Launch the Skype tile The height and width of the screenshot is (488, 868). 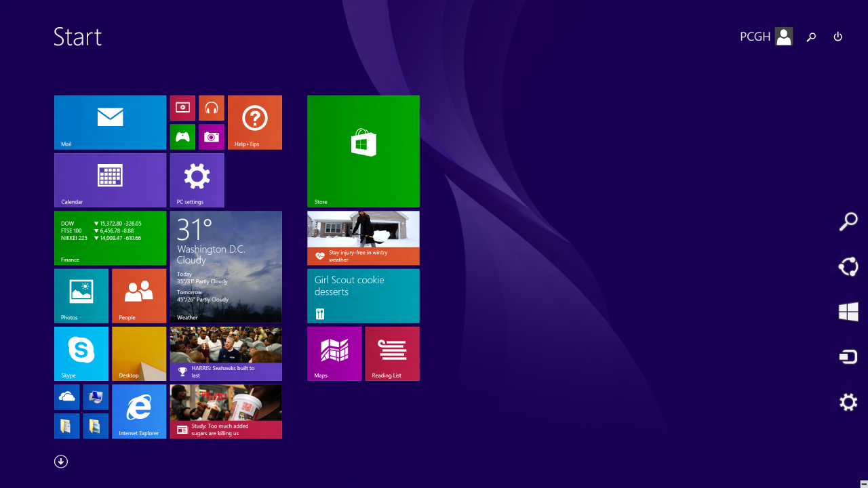pyautogui.click(x=81, y=354)
